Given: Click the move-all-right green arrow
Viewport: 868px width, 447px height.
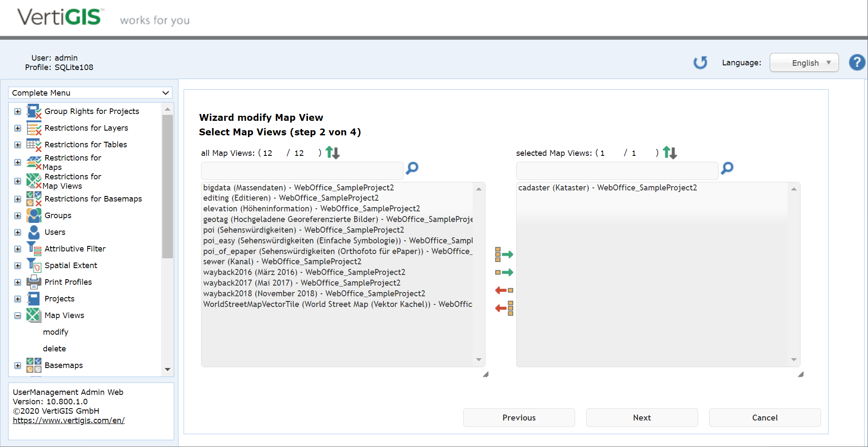Looking at the screenshot, I should point(504,254).
